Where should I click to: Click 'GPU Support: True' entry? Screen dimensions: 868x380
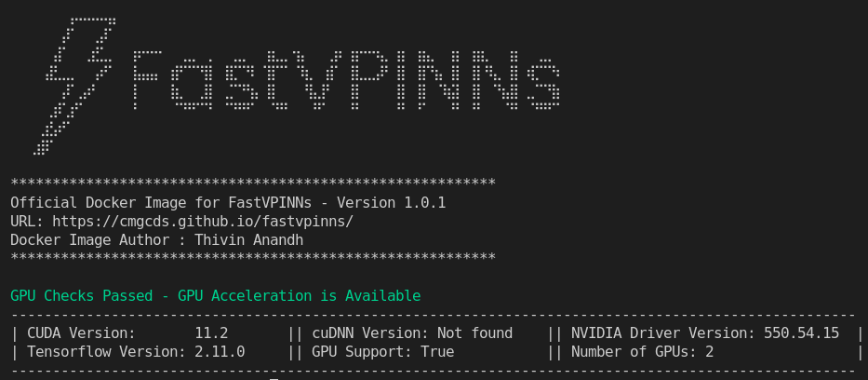tap(383, 352)
